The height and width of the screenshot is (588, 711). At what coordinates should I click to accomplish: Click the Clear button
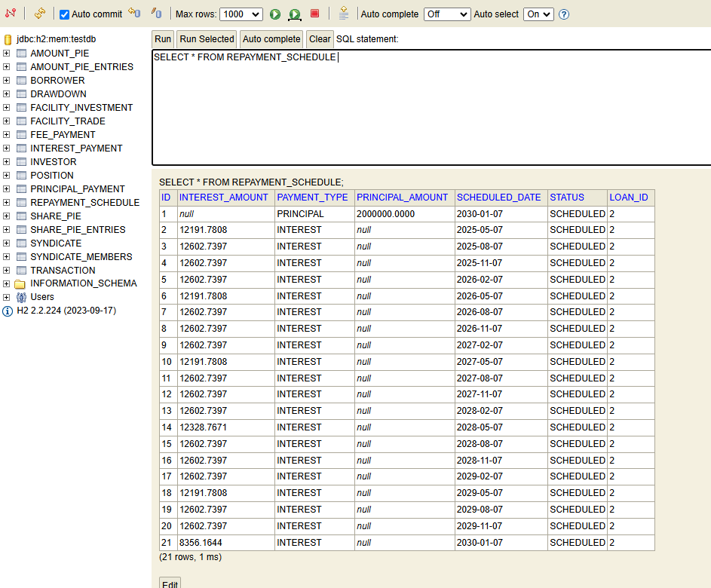click(320, 39)
